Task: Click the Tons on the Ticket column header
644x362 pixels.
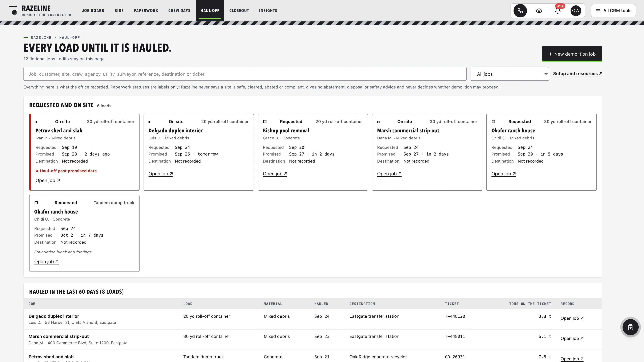Action: 530,304
